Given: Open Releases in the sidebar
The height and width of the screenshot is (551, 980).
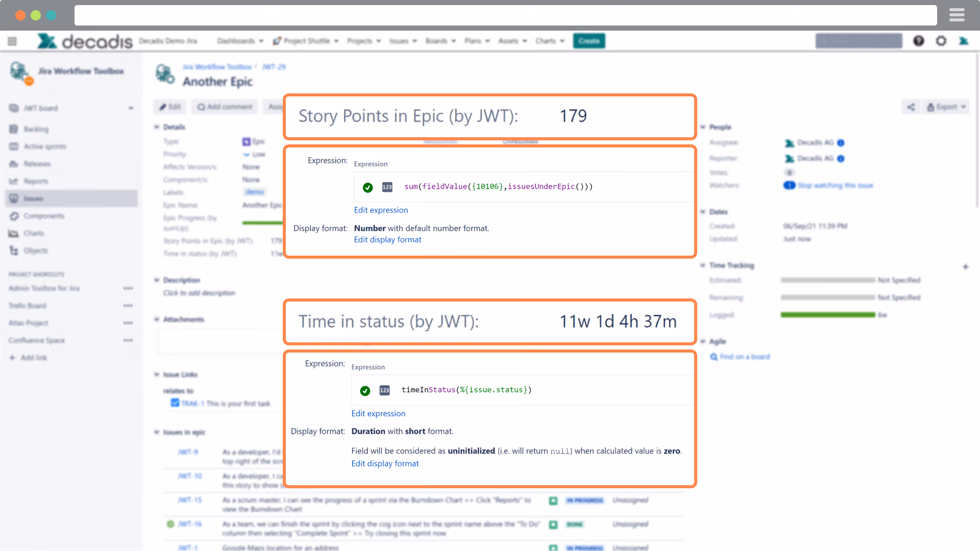Looking at the screenshot, I should [x=37, y=164].
